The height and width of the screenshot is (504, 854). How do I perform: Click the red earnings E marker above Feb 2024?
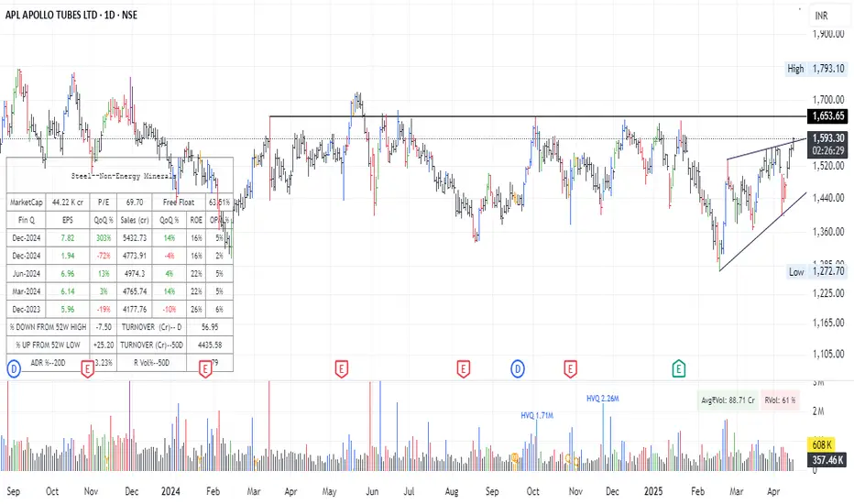tap(205, 369)
